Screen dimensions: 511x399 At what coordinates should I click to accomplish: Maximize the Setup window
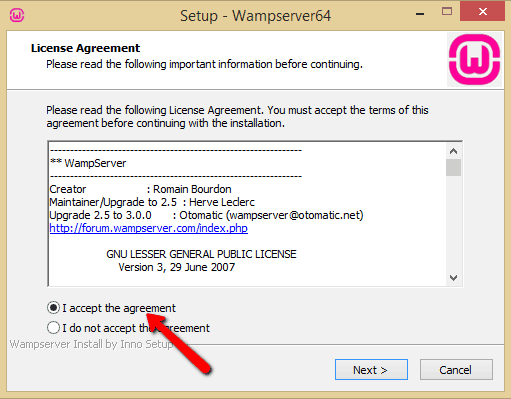tap(447, 12)
